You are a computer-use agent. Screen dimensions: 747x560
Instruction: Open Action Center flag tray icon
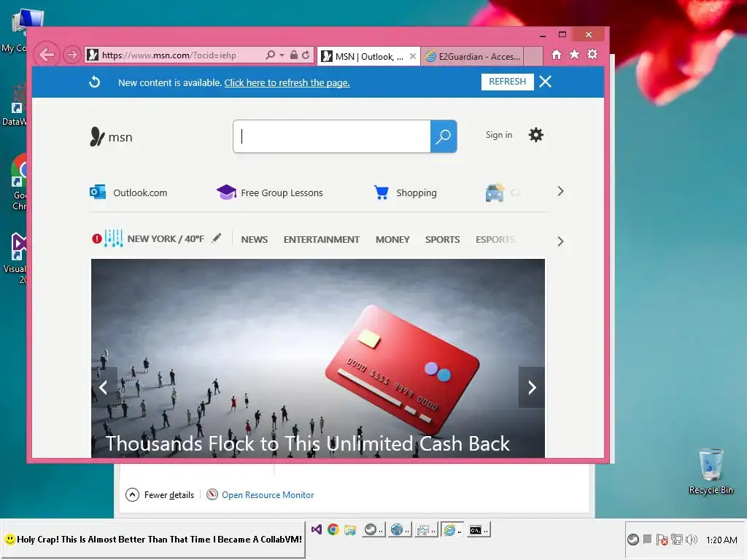tap(662, 540)
